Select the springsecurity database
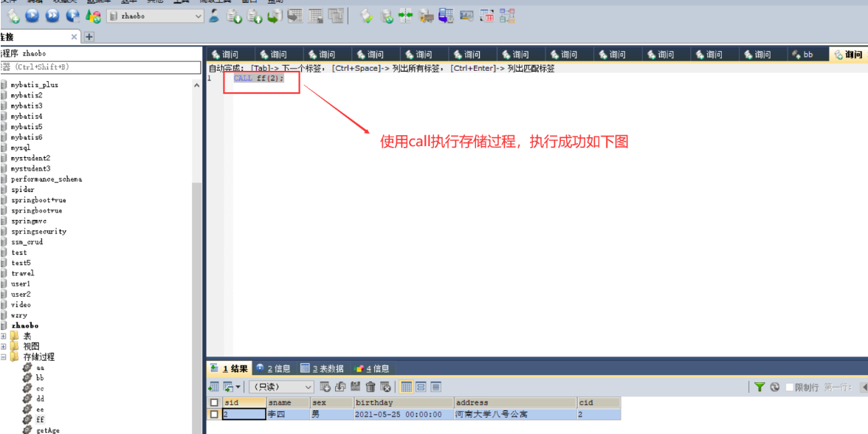The height and width of the screenshot is (434, 868). (38, 232)
